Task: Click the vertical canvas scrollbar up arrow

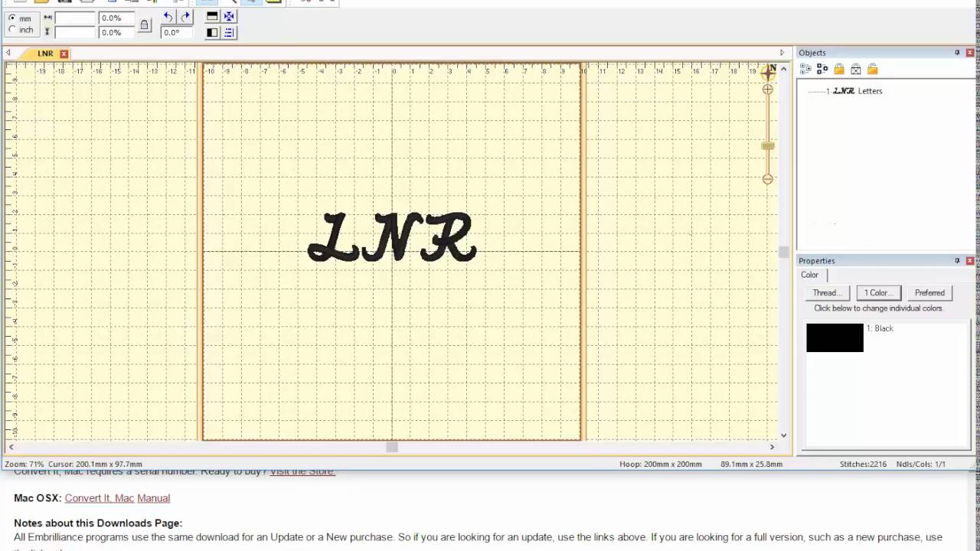Action: click(x=783, y=68)
